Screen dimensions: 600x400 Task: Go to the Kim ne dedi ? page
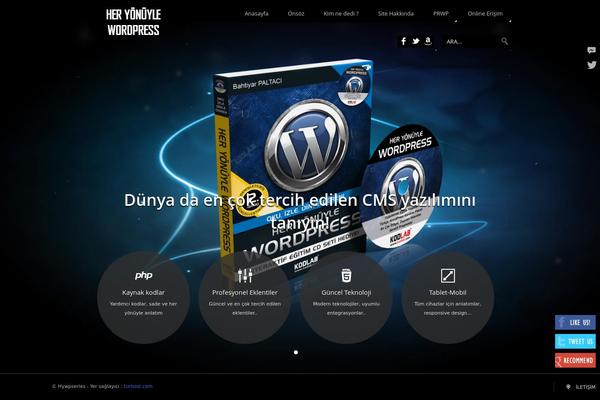tap(341, 14)
